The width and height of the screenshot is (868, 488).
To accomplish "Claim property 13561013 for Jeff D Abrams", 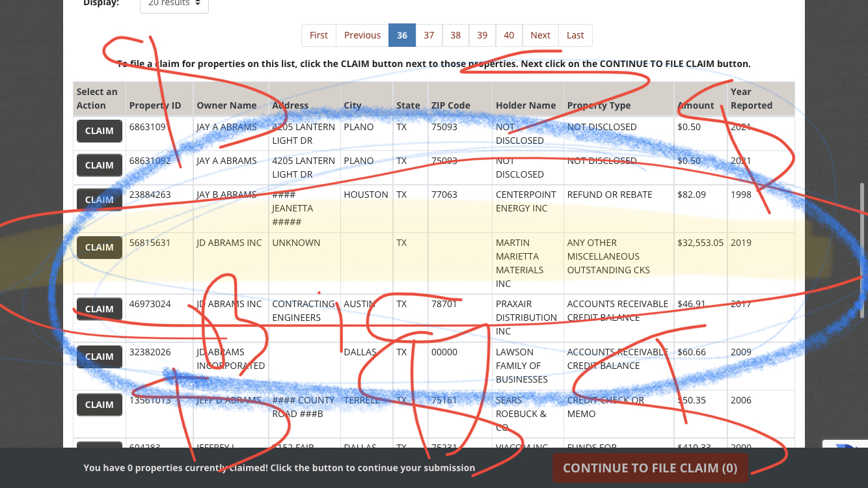I will (x=100, y=405).
